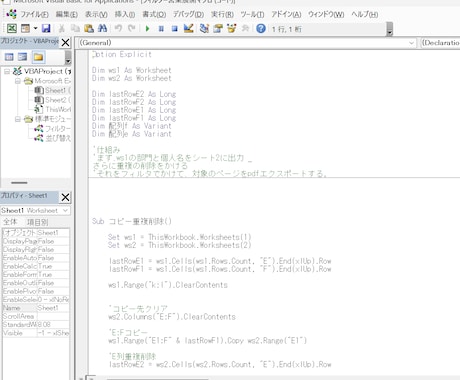
Task: Collapse the 標準モジュール folder node
Action: coord(18,119)
